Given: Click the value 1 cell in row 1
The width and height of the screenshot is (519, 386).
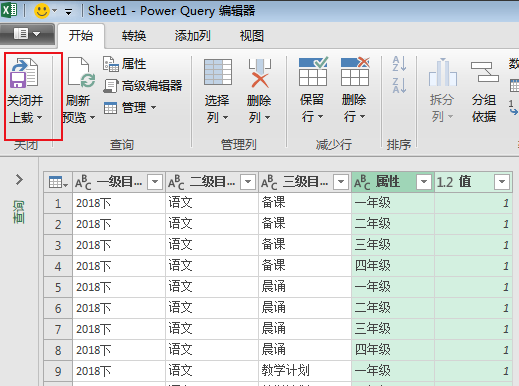Looking at the screenshot, I should point(473,203).
